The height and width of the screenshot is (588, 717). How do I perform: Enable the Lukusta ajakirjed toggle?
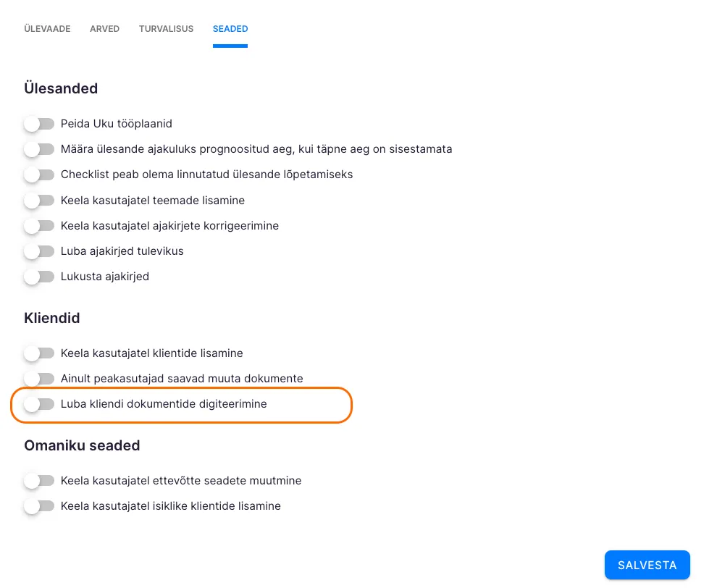pyautogui.click(x=39, y=277)
